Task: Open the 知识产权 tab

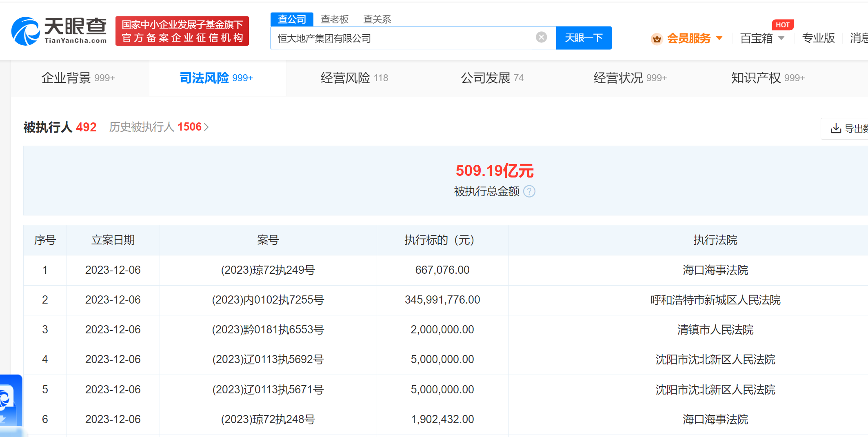Action: pos(768,78)
